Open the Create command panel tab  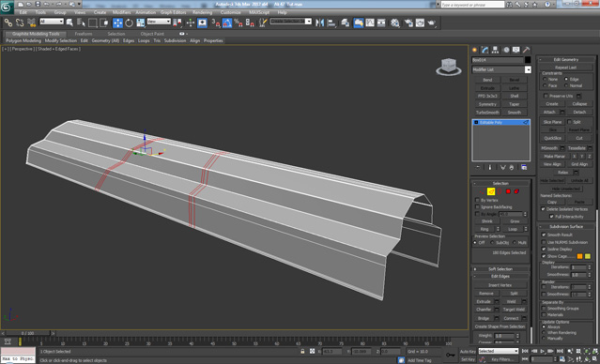(475, 50)
